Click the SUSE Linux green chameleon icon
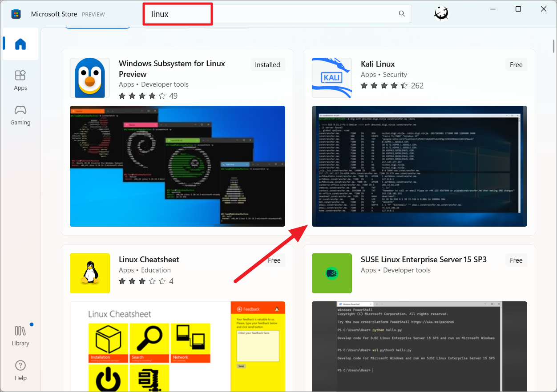 coord(332,273)
